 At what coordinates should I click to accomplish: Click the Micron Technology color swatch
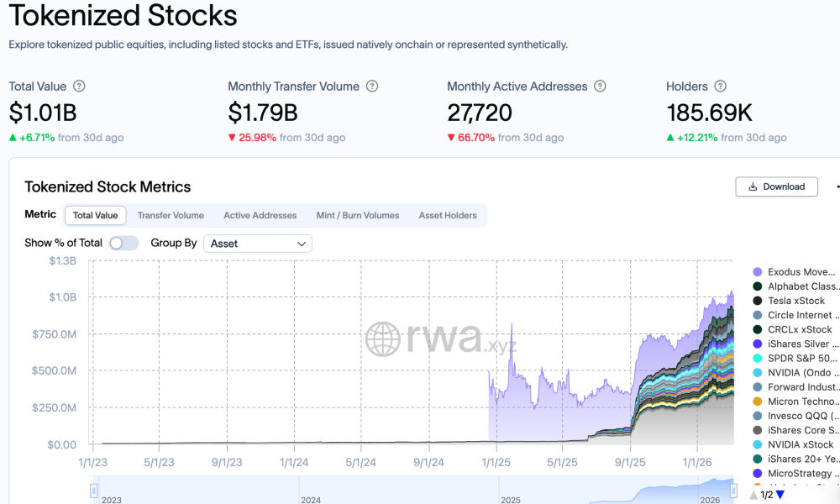pos(758,402)
